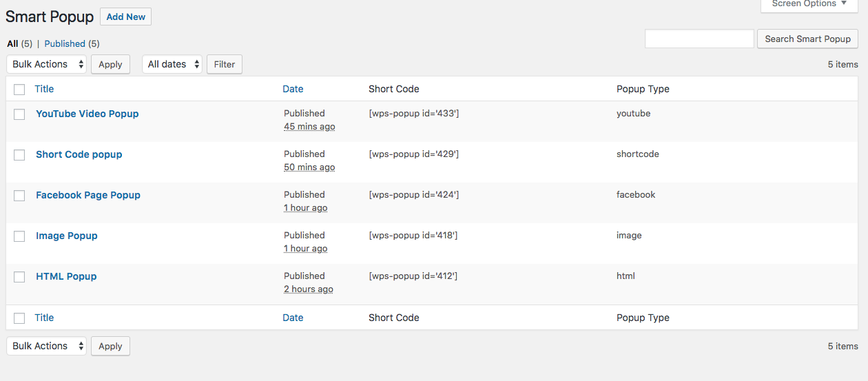868x381 pixels.
Task: Open the Short Code popup entry
Action: point(79,154)
